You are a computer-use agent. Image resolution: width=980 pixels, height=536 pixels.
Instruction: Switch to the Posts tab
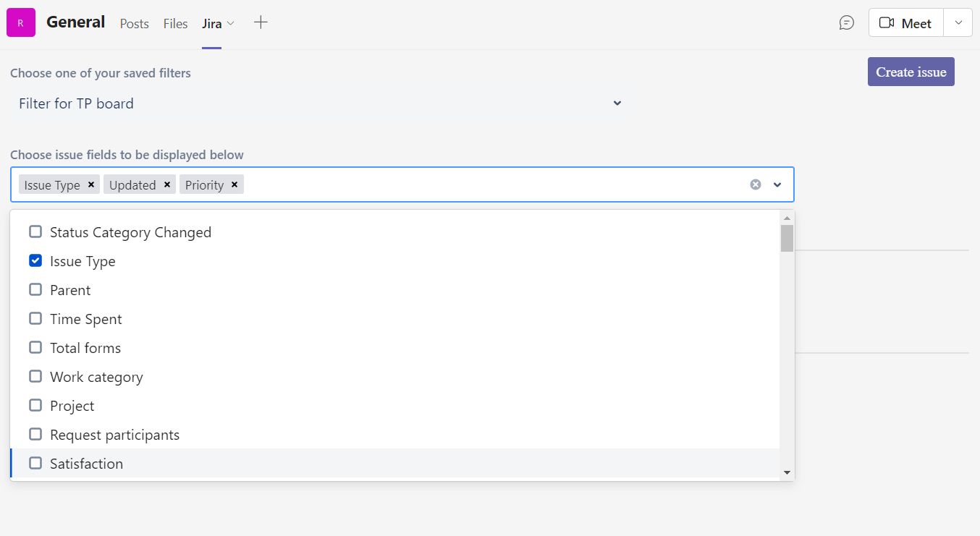pos(134,24)
